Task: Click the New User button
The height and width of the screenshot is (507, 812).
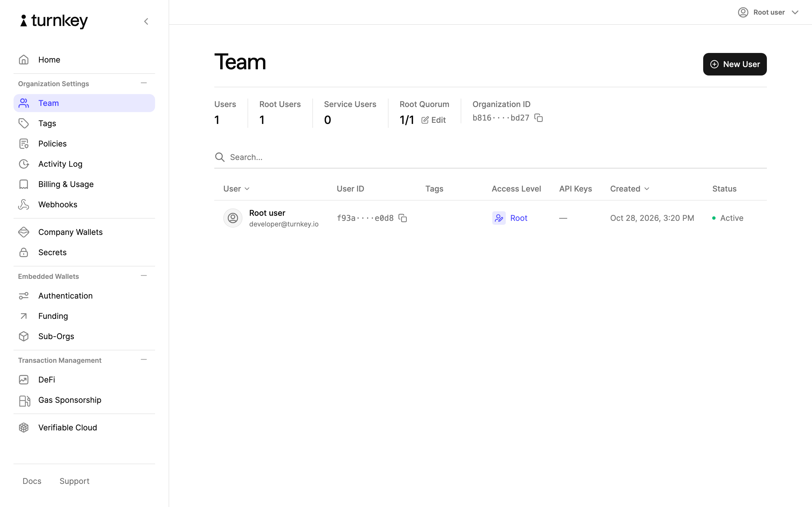Action: point(735,64)
